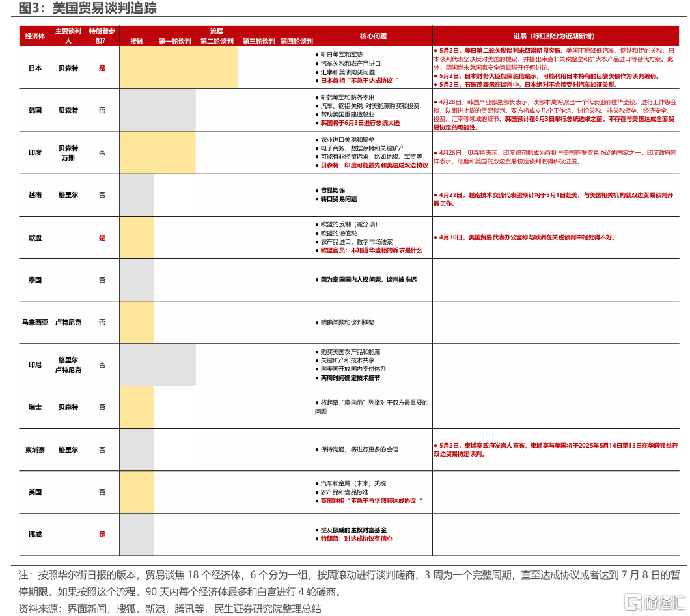Click the footnote starting "注：按照华尔街日报的版本"
690x616 pixels.
(x=350, y=583)
